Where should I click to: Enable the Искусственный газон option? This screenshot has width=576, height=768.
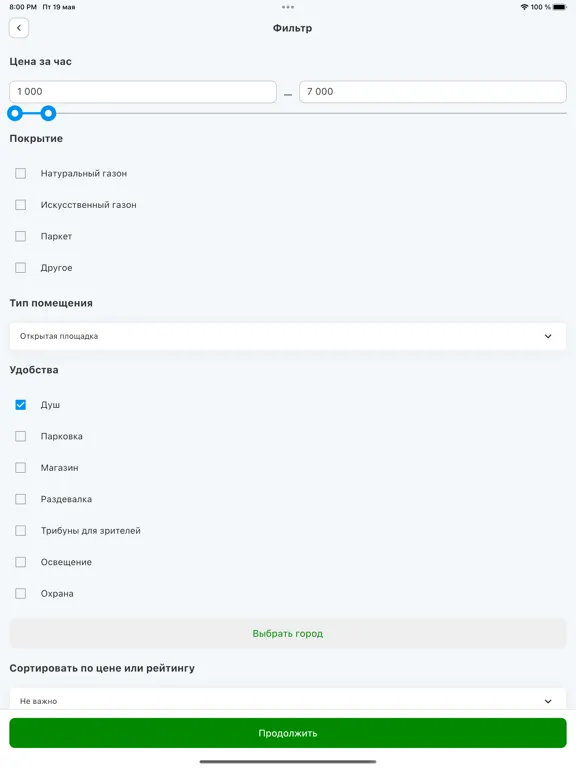(21, 205)
